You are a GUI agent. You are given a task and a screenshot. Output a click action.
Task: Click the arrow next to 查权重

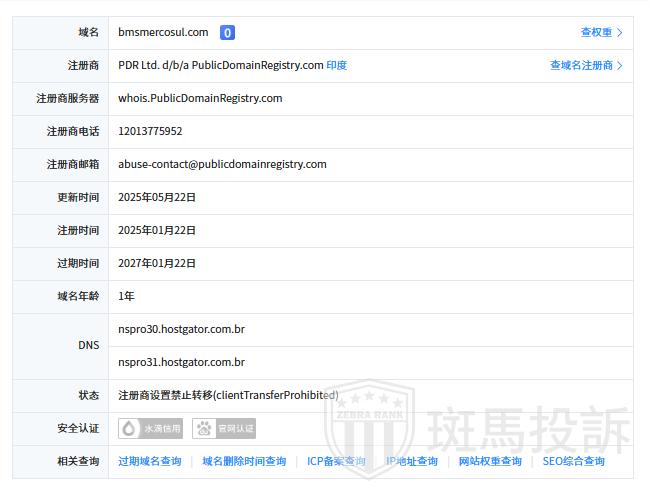pos(620,33)
